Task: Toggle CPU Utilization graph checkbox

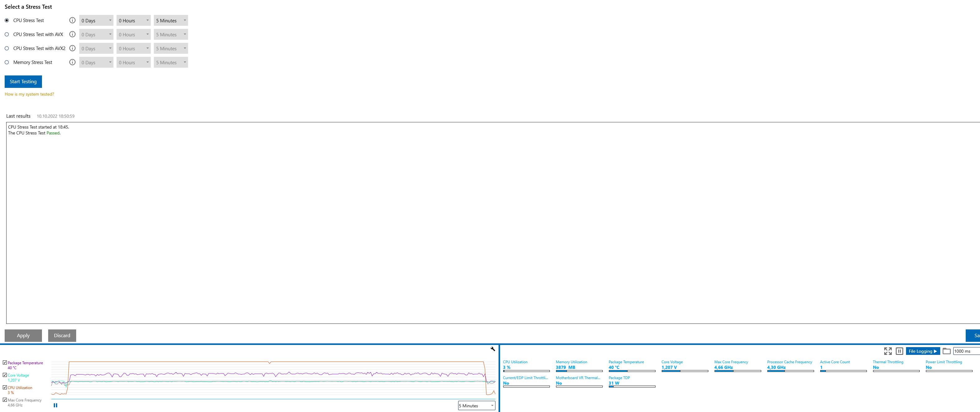Action: click(5, 387)
